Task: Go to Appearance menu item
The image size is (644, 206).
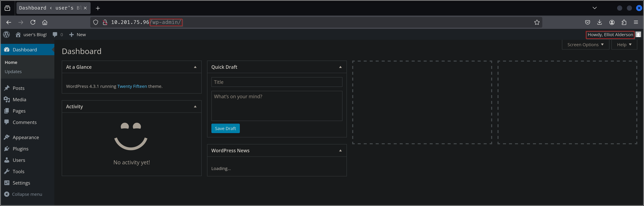Action: [26, 137]
